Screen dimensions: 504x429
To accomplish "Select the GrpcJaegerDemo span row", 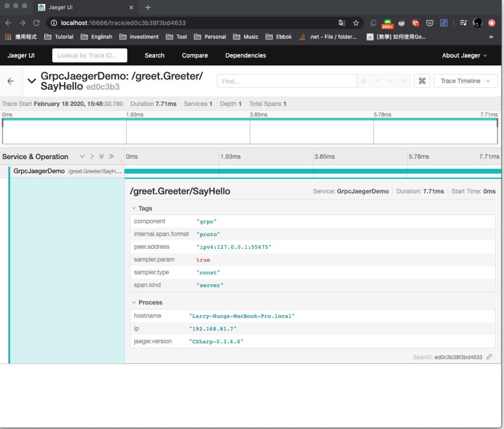I will (x=67, y=171).
